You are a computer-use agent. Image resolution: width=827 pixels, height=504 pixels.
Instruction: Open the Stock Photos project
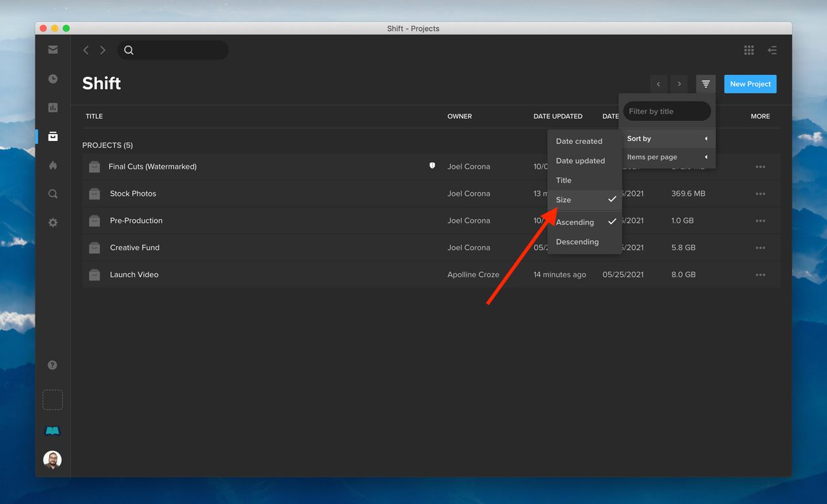[x=133, y=194]
